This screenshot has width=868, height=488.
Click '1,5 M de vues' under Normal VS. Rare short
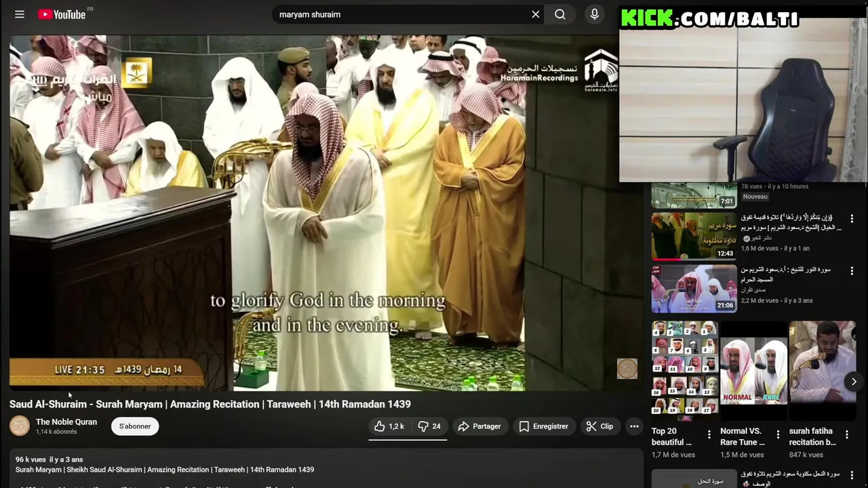[x=742, y=455]
